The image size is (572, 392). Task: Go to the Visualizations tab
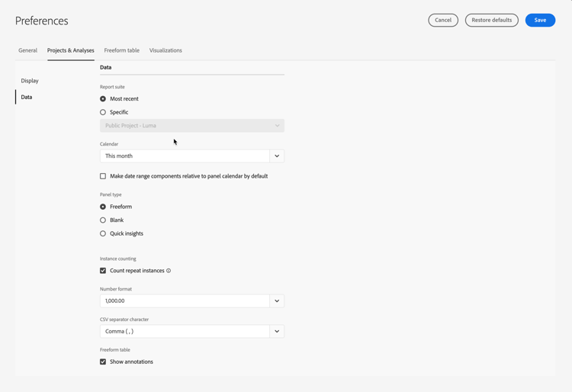coord(165,50)
